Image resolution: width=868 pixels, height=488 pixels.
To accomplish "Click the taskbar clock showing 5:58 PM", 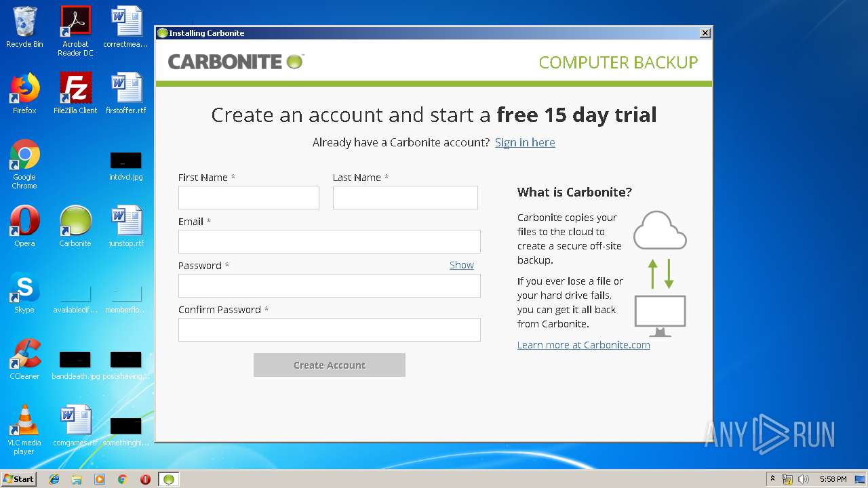I will [x=833, y=479].
